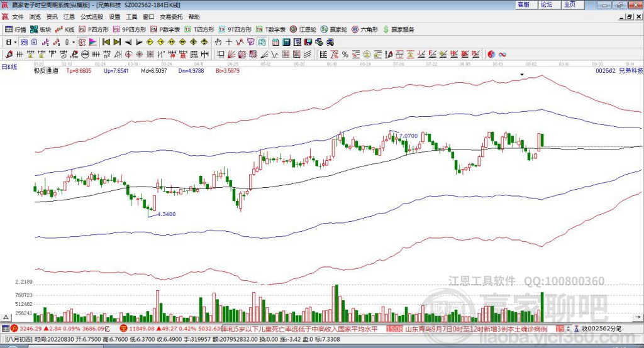The image size is (644, 348).
Task: Select the red pen drawing tool
Action: click(x=9, y=54)
